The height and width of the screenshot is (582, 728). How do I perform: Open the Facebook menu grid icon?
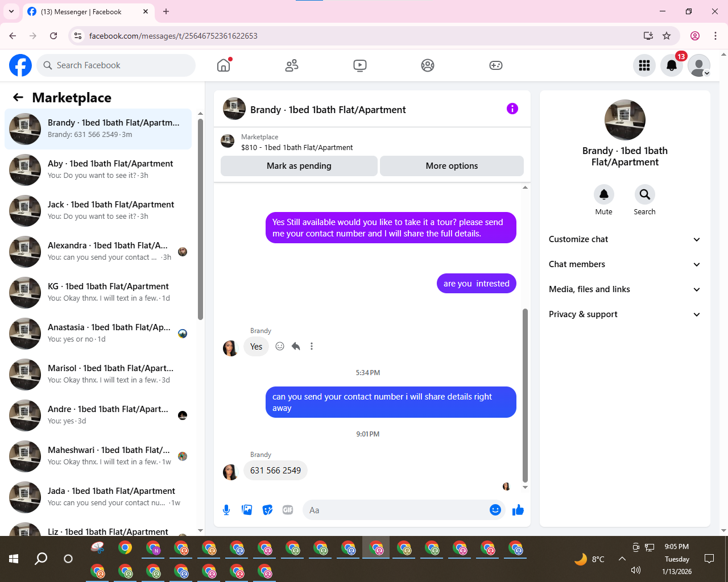click(x=644, y=65)
